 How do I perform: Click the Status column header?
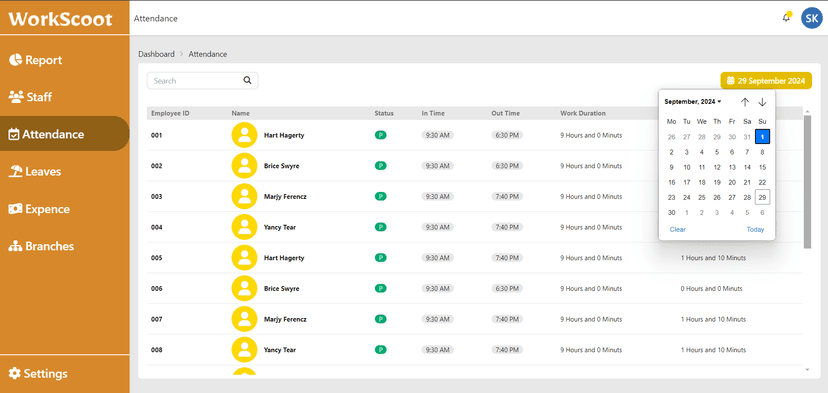click(384, 113)
